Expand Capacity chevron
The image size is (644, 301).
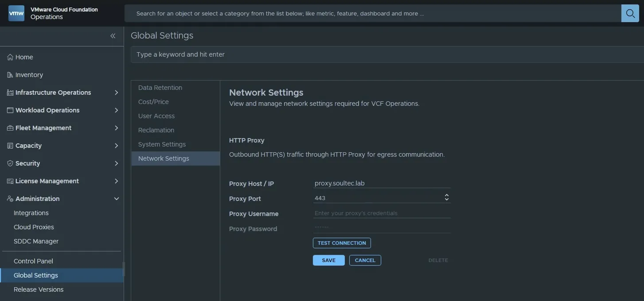116,146
